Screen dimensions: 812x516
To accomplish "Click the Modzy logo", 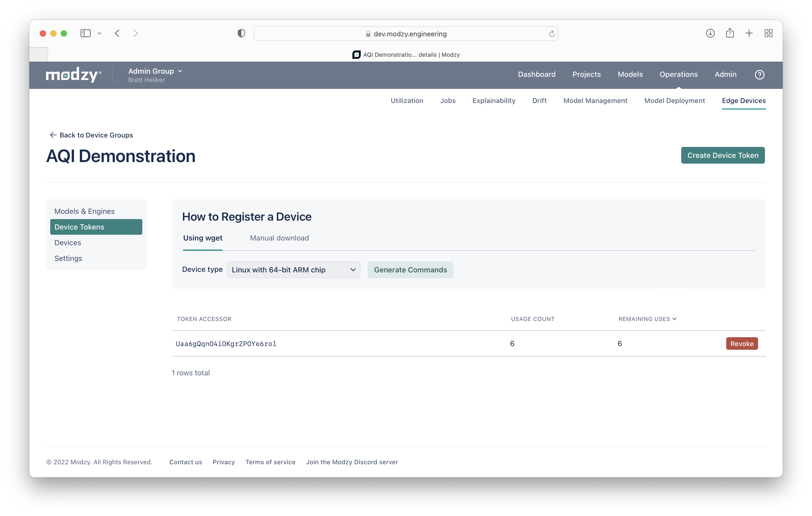I will click(74, 74).
